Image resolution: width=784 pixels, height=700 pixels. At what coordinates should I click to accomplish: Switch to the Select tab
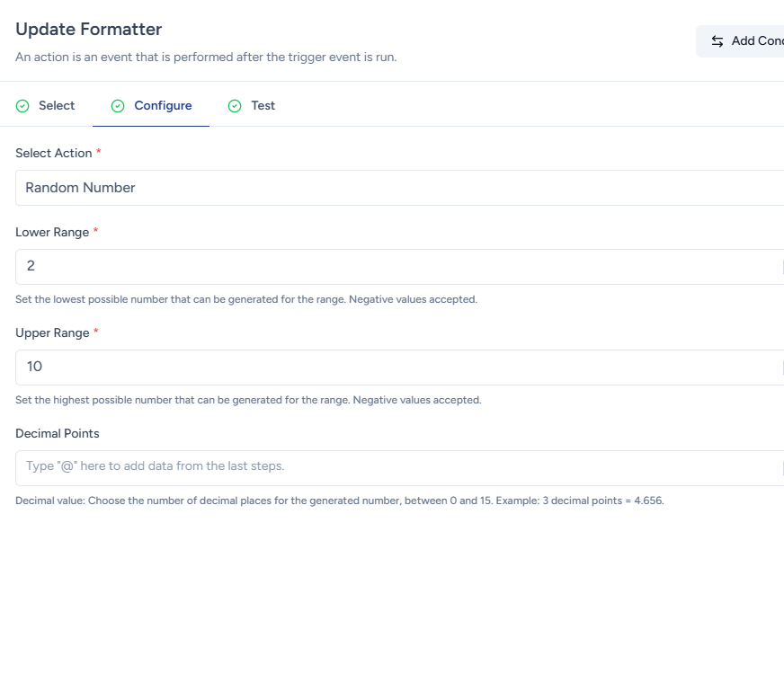56,106
